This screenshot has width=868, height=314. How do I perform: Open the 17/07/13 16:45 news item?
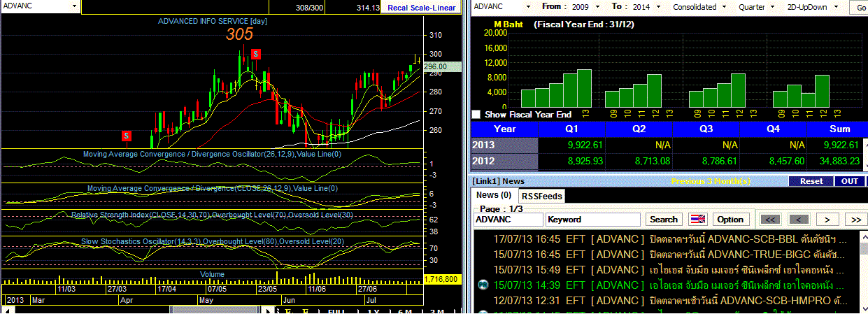665,238
